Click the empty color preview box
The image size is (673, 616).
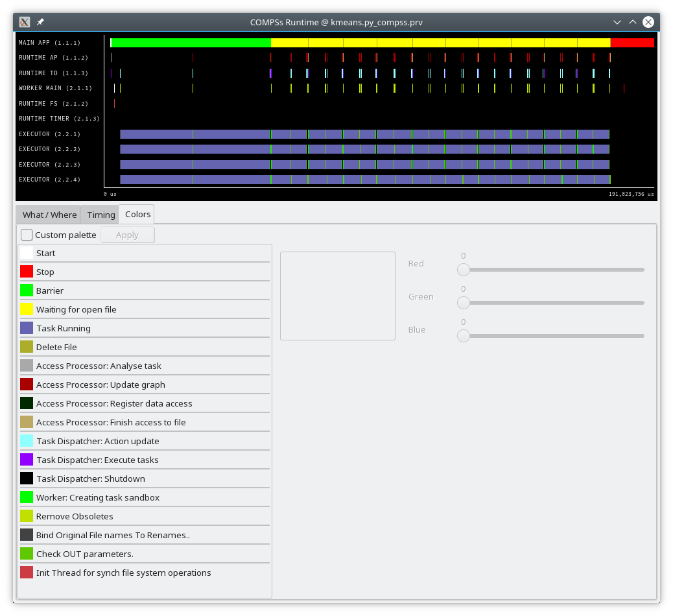click(338, 296)
